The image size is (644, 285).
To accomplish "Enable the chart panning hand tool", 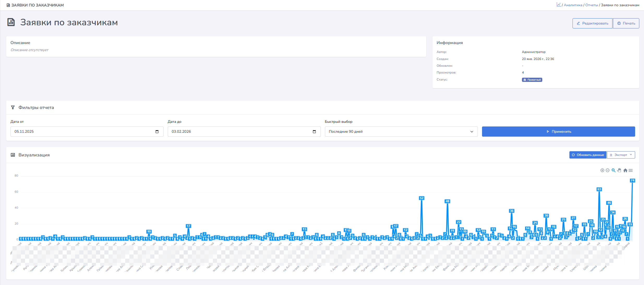I will (619, 170).
